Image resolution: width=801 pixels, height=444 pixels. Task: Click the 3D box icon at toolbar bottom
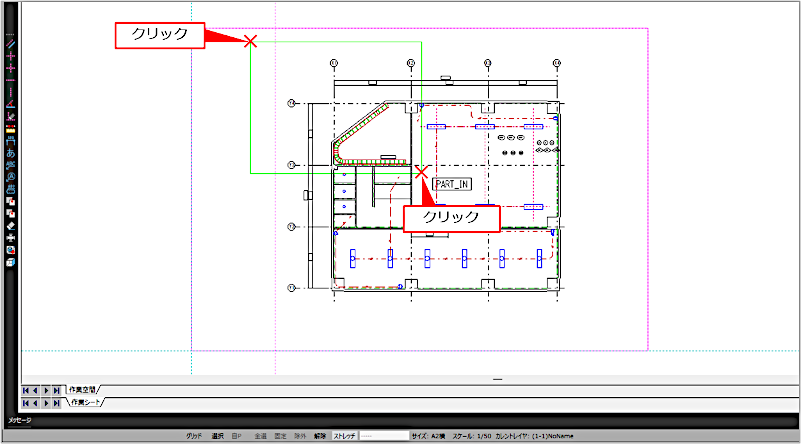(x=11, y=262)
